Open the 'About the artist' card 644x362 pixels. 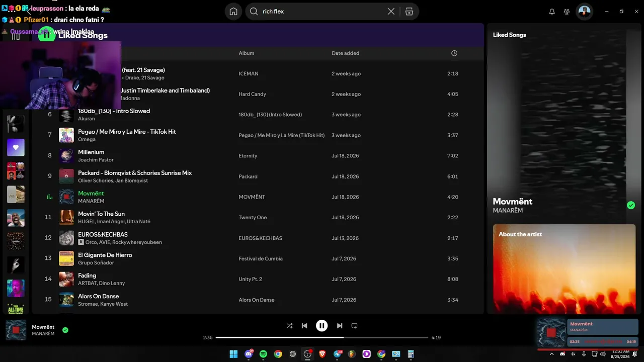(564, 269)
